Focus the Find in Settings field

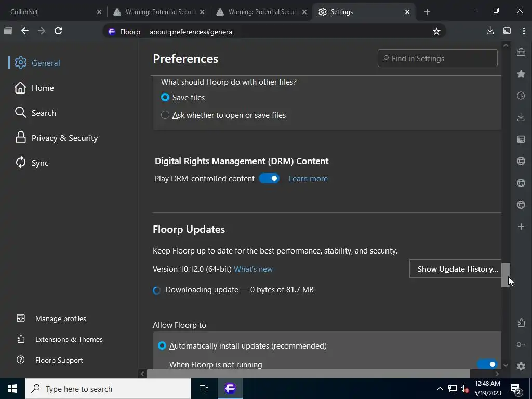pyautogui.click(x=437, y=58)
